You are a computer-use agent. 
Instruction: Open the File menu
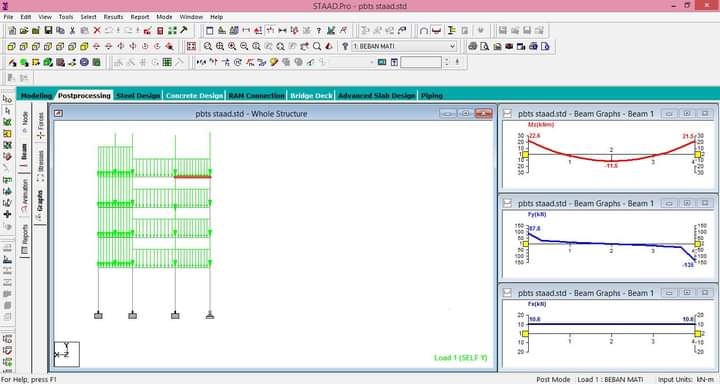pos(8,17)
